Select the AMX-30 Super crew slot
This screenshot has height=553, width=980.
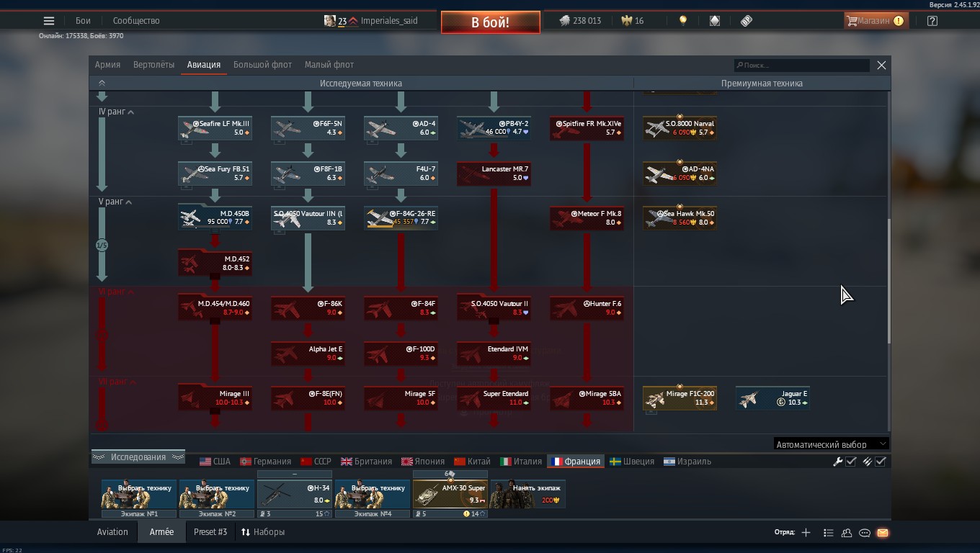450,494
